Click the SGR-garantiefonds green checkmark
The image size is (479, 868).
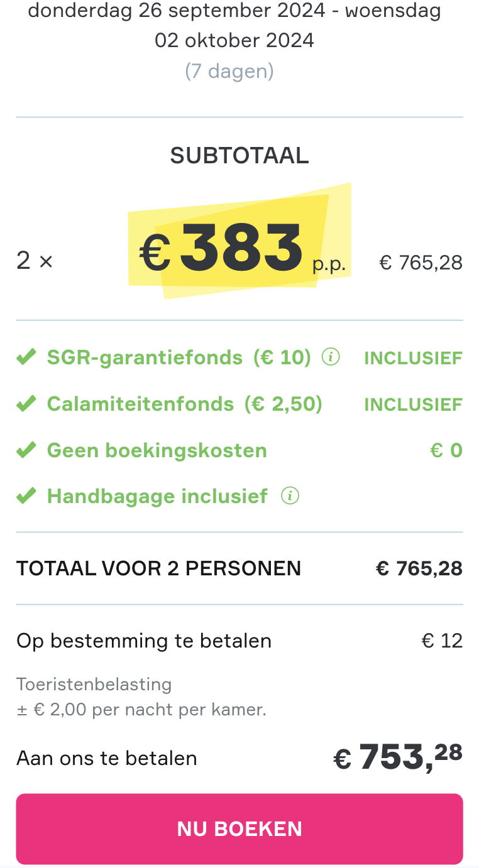(26, 358)
